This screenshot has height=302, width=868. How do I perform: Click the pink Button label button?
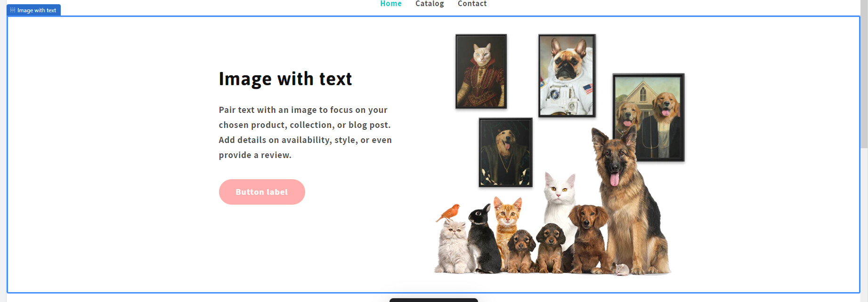(x=262, y=192)
